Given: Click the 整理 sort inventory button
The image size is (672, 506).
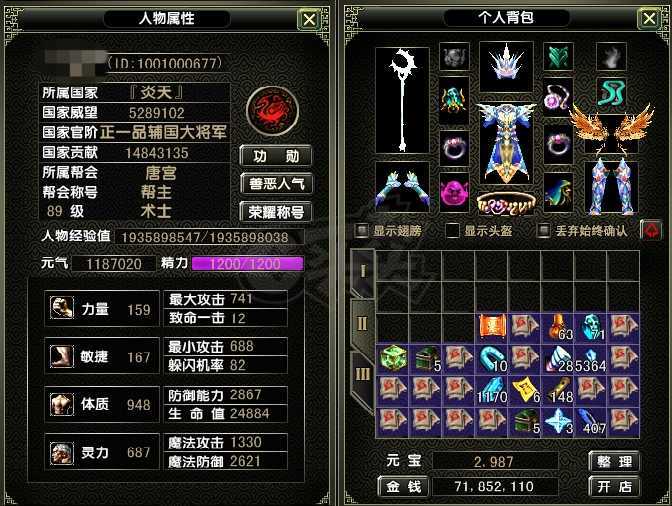Looking at the screenshot, I should pos(614,461).
